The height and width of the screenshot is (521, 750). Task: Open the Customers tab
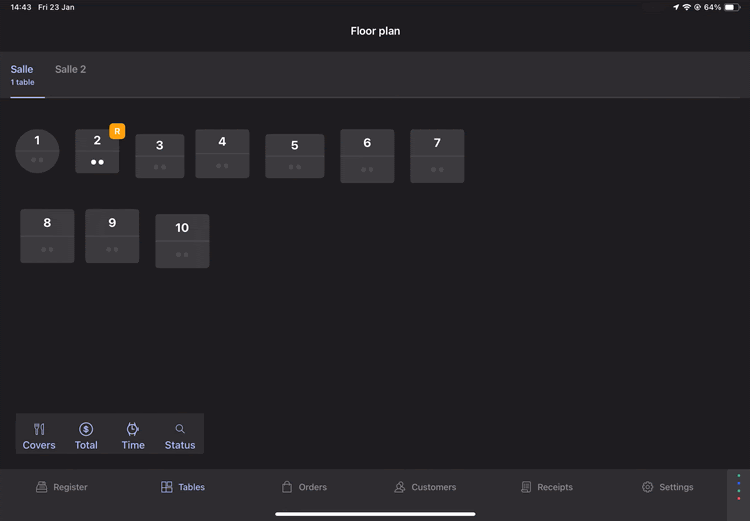[425, 487]
